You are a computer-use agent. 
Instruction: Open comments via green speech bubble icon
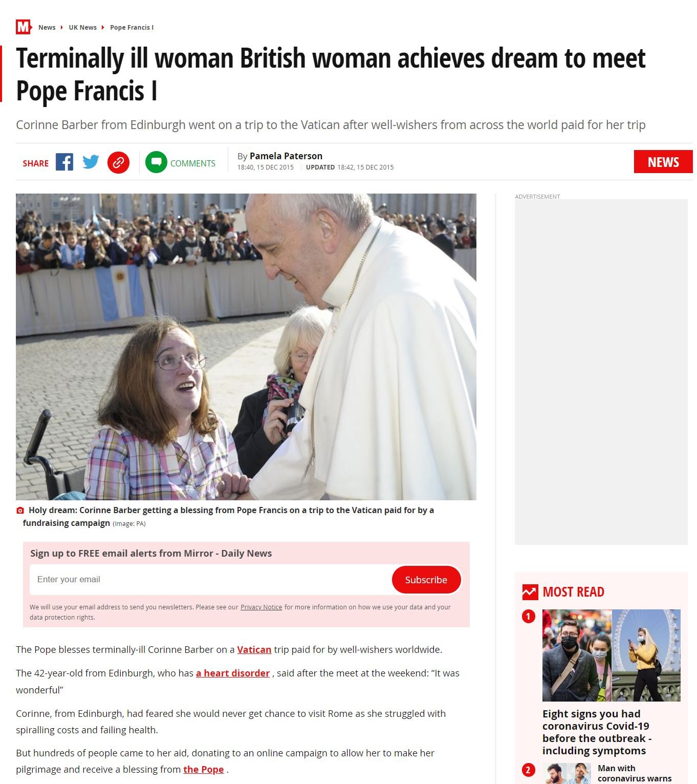[156, 162]
